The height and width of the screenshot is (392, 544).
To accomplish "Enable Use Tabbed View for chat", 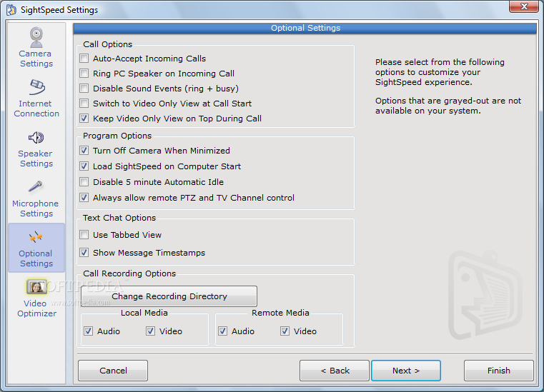I will [84, 235].
